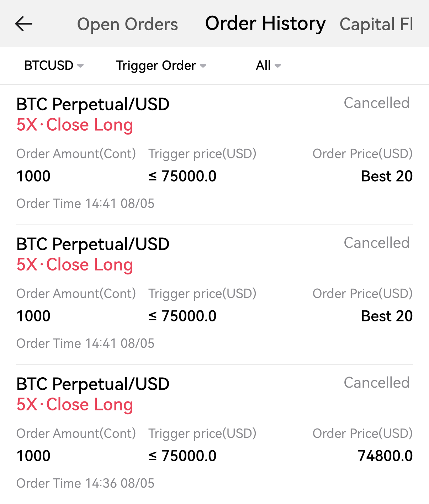Tap the second order's Cancelled status
Viewport: 429px width, 504px height.
[x=376, y=243]
